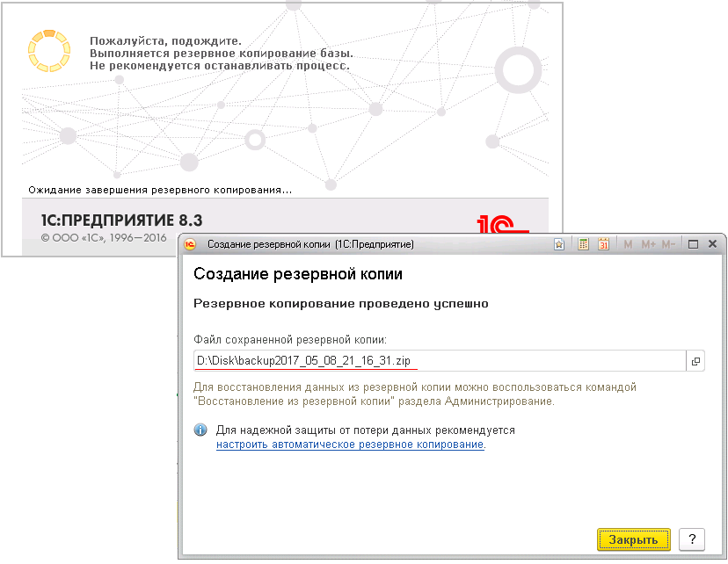Click the Ожидание завершения резервного копирования status text
728x564 pixels.
coord(160,190)
